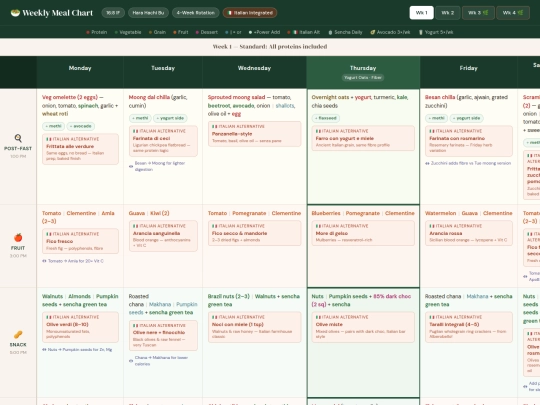Click the salad bowl logo icon
540x405 pixels.
tap(15, 13)
